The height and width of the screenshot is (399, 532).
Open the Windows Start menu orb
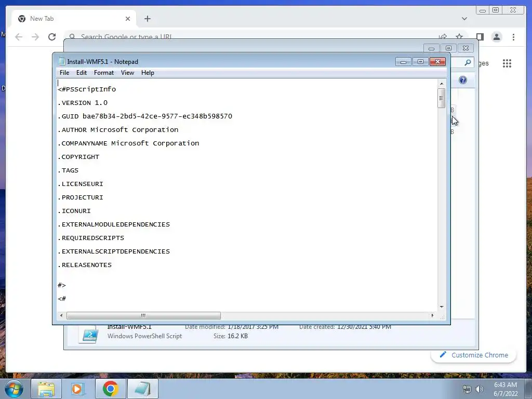click(14, 389)
